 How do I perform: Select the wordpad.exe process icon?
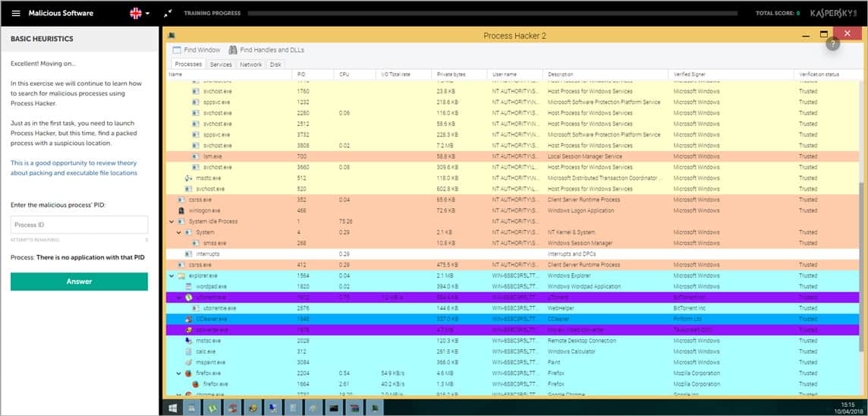coord(190,287)
